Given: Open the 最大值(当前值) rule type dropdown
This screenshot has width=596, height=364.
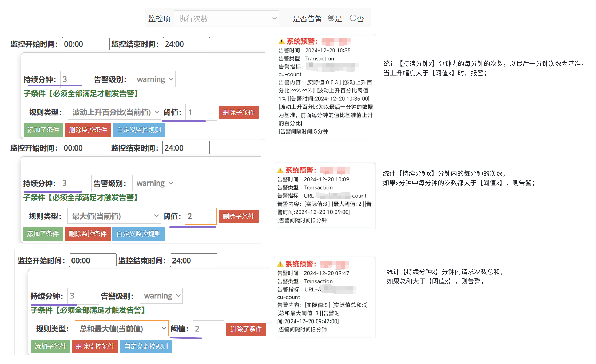Looking at the screenshot, I should point(114,216).
